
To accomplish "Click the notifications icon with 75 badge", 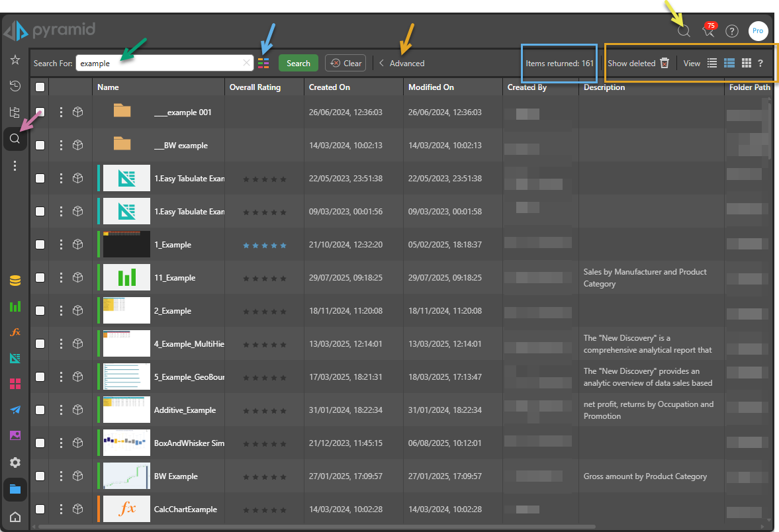I will [708, 31].
